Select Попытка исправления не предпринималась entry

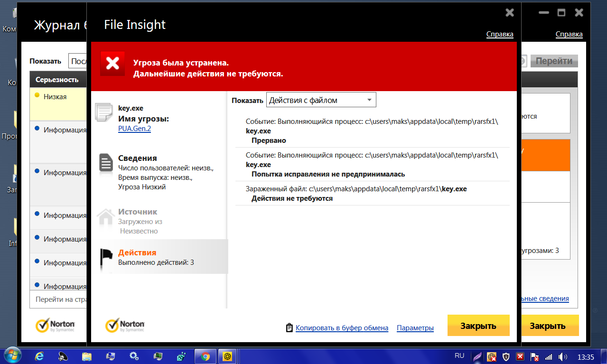coord(373,165)
